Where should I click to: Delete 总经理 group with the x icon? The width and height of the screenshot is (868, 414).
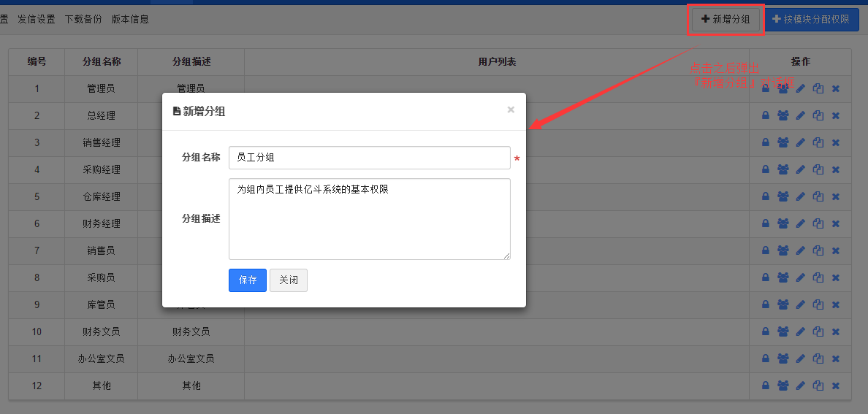click(x=836, y=115)
